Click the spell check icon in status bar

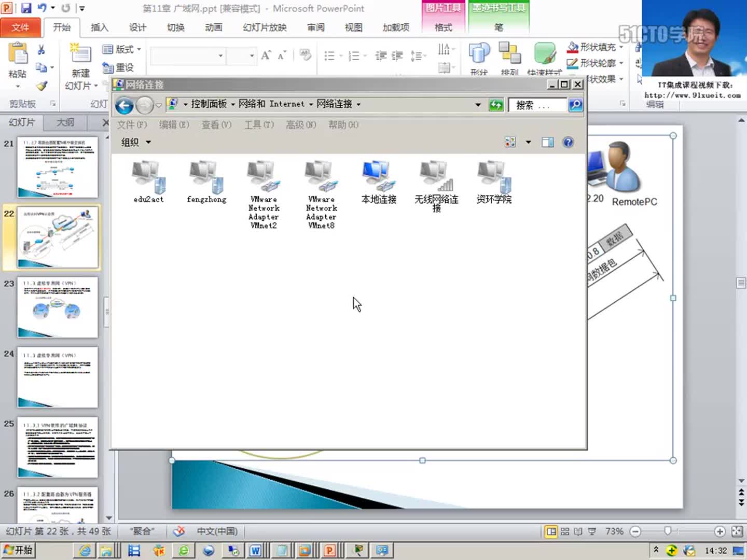179,531
